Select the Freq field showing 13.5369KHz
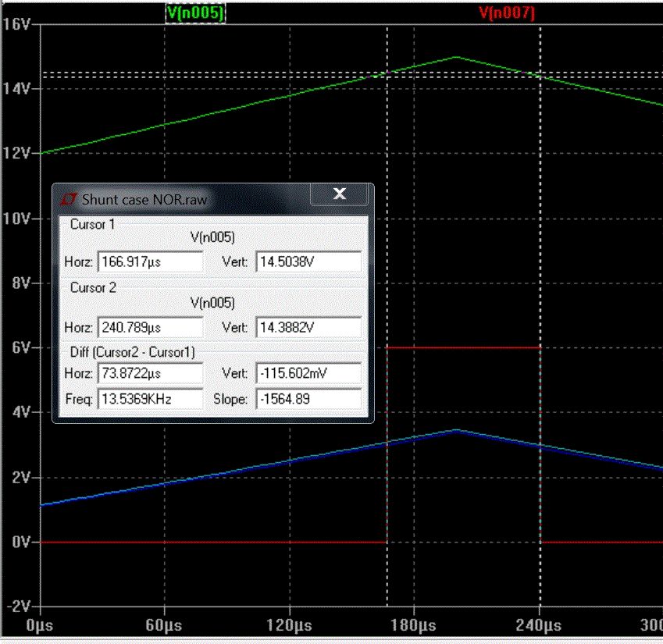This screenshot has width=663, height=644. pos(150,399)
